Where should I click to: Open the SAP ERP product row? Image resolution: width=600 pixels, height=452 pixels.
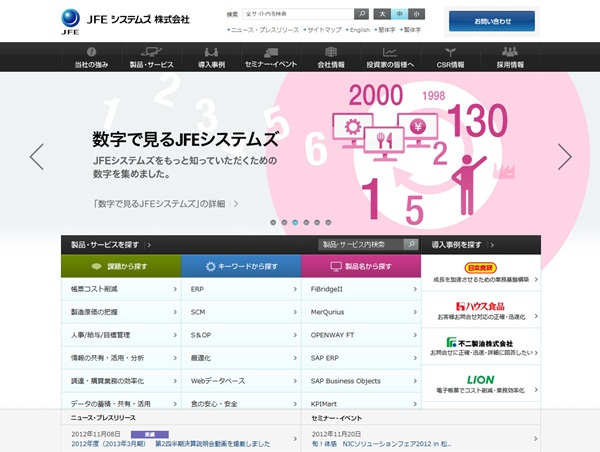coord(361,358)
